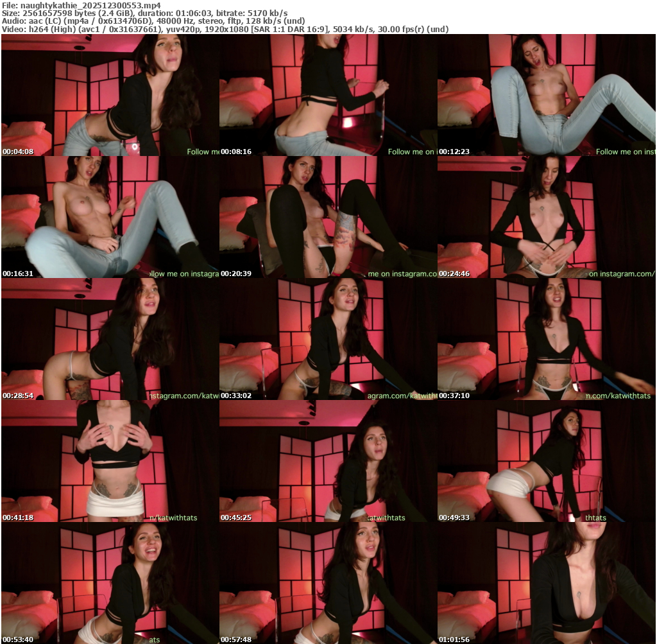657x644 pixels.
Task: Open the frame at 00:41:18
Action: pyautogui.click(x=110, y=461)
